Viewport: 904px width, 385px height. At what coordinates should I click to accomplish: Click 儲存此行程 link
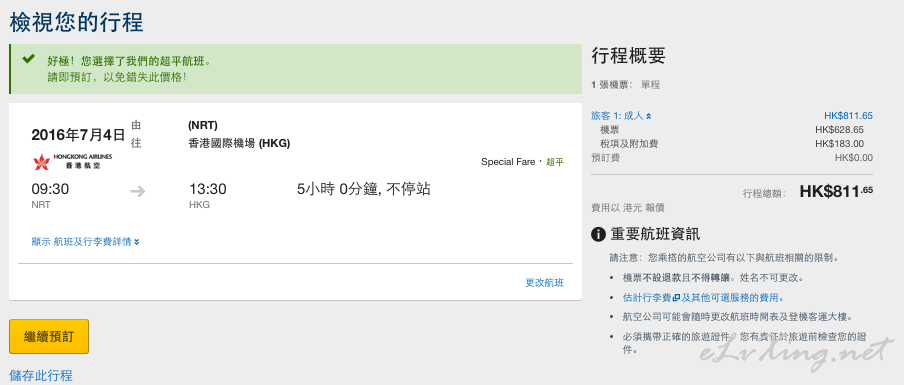(41, 376)
